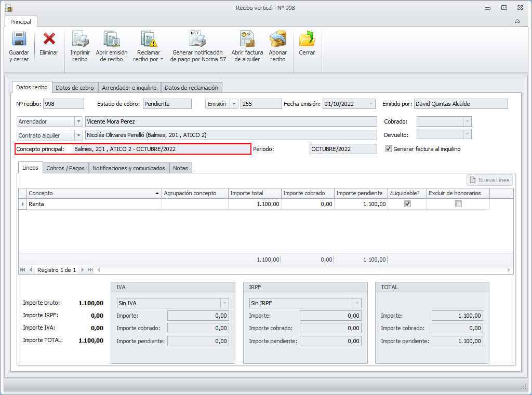The image size is (532, 395).
Task: Toggle the ¿Liquidable? checkbox for Renta
Action: (x=407, y=204)
